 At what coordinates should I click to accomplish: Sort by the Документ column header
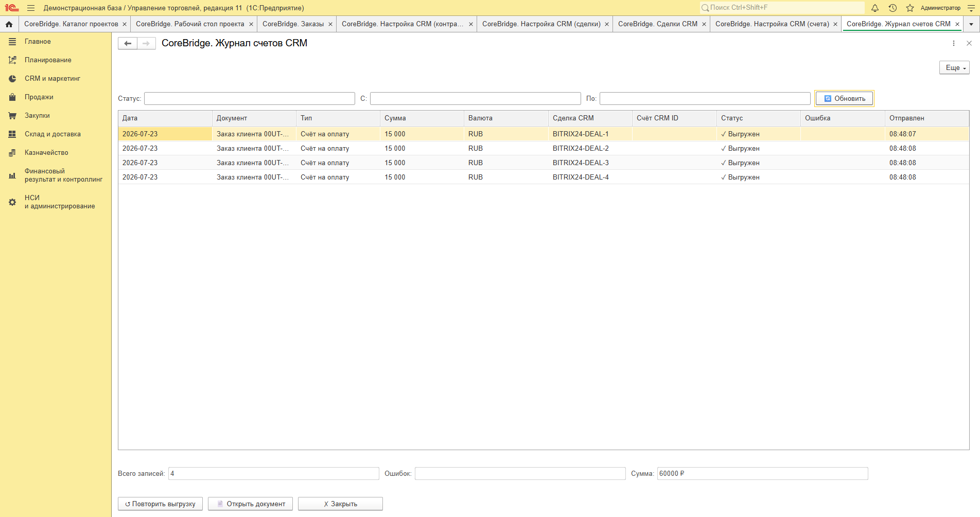pyautogui.click(x=254, y=118)
